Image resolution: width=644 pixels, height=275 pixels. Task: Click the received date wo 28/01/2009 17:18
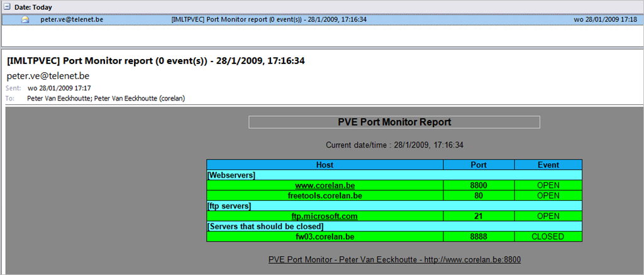pos(605,19)
